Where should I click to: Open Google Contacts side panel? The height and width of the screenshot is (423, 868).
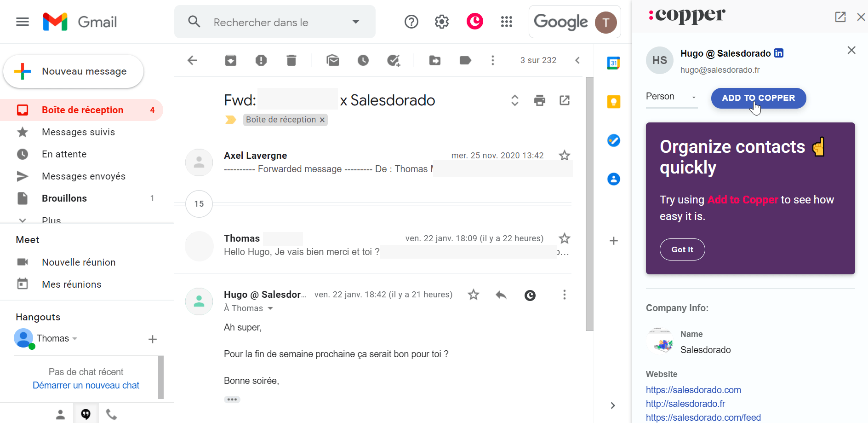click(614, 179)
